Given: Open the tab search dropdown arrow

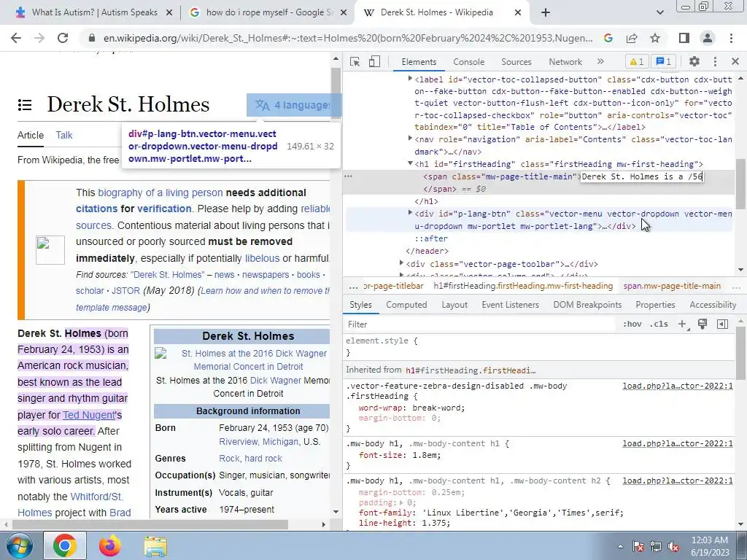Looking at the screenshot, I should 659,12.
